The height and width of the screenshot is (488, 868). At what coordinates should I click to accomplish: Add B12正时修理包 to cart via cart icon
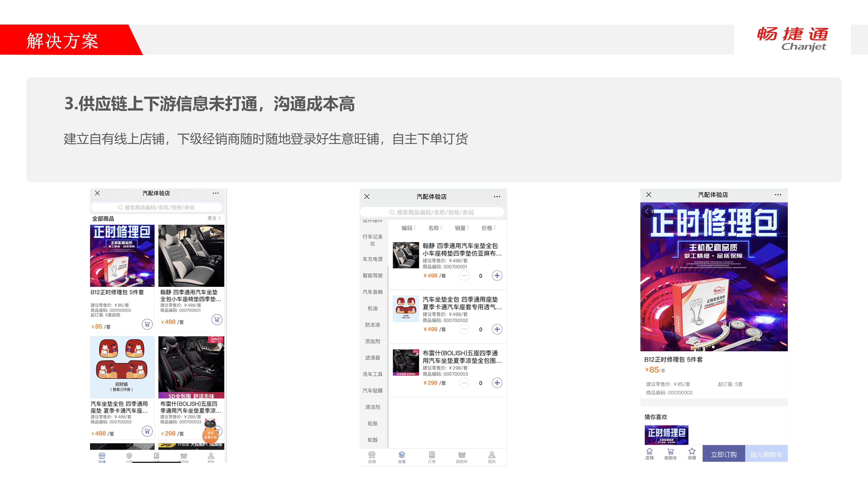click(x=147, y=324)
